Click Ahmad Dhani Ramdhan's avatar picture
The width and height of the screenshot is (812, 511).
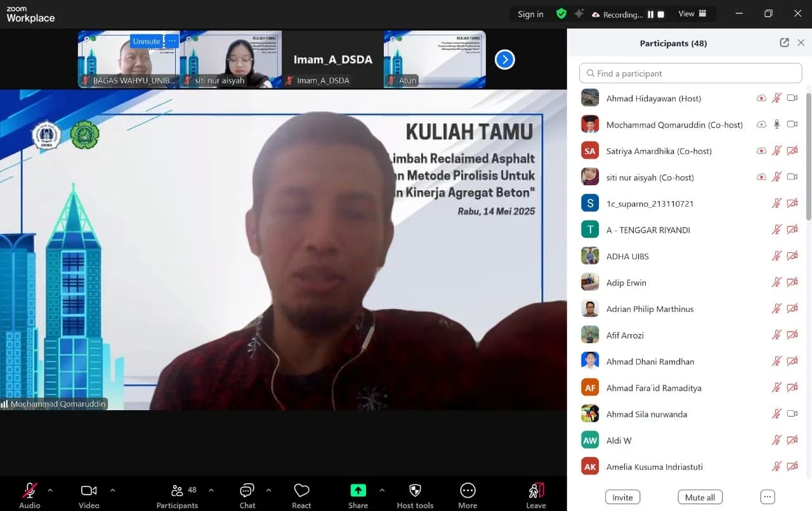point(590,361)
